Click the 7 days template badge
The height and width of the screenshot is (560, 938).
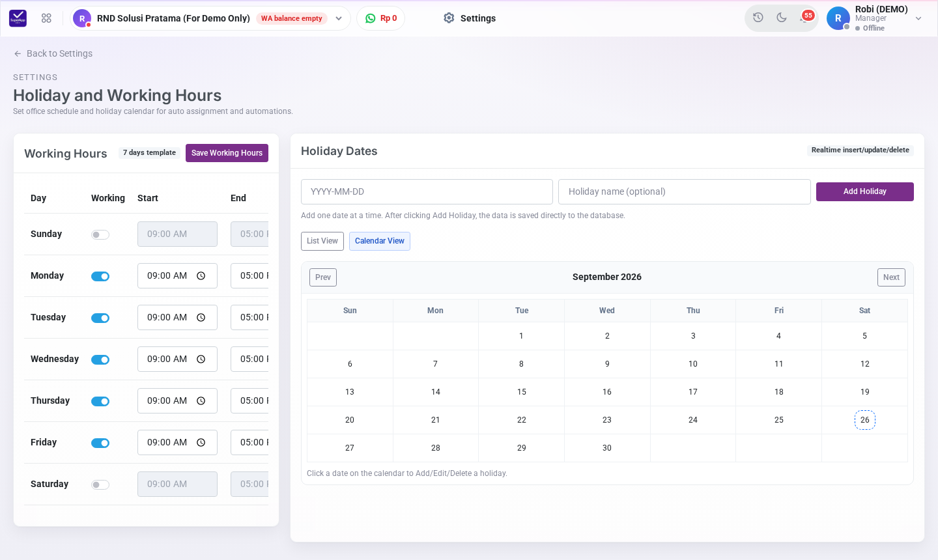pyautogui.click(x=149, y=152)
